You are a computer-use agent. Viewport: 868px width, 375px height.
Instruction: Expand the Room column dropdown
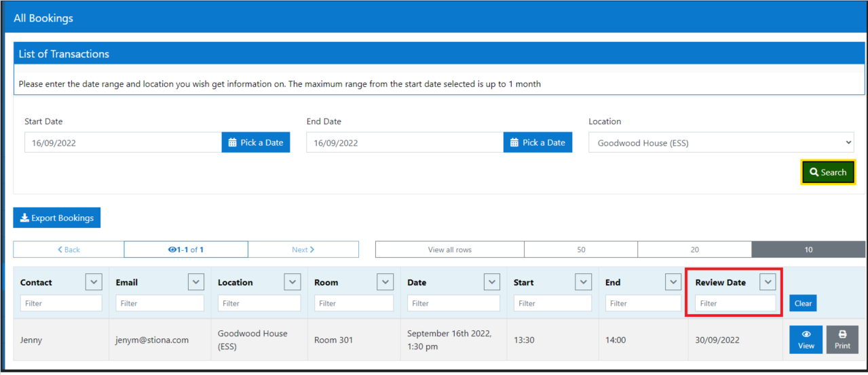point(385,282)
